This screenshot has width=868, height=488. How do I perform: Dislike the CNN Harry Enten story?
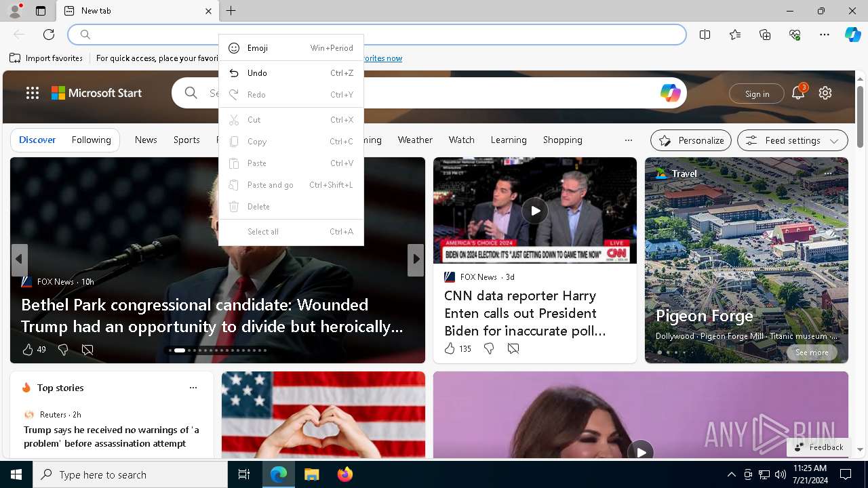coord(489,348)
